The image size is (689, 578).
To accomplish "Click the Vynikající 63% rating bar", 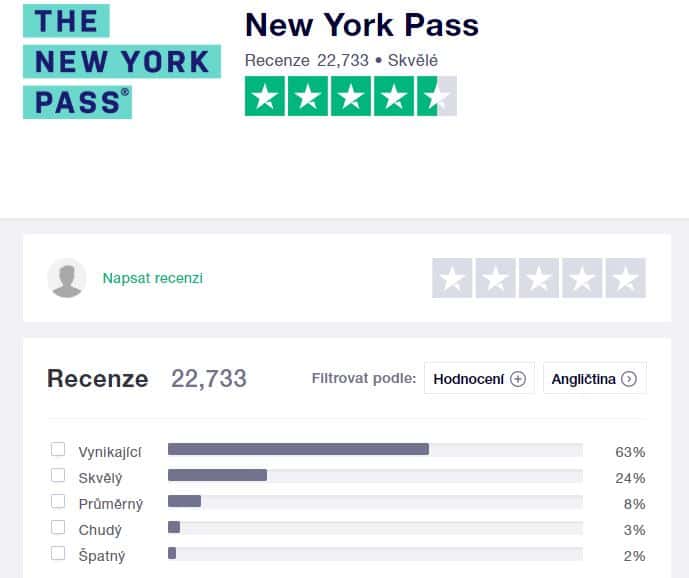I will (375, 450).
